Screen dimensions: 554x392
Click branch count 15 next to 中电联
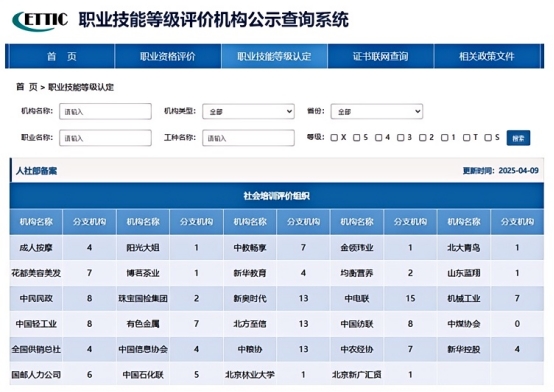coord(410,298)
